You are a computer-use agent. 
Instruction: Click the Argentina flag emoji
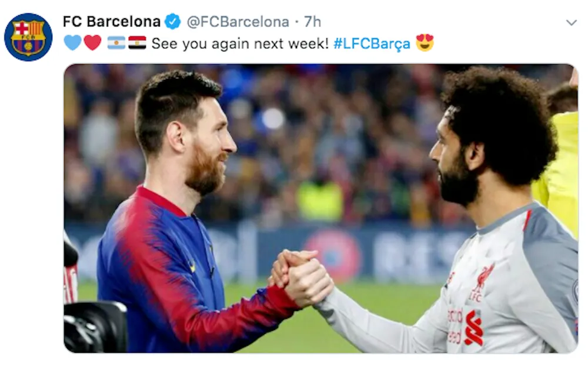tap(116, 43)
